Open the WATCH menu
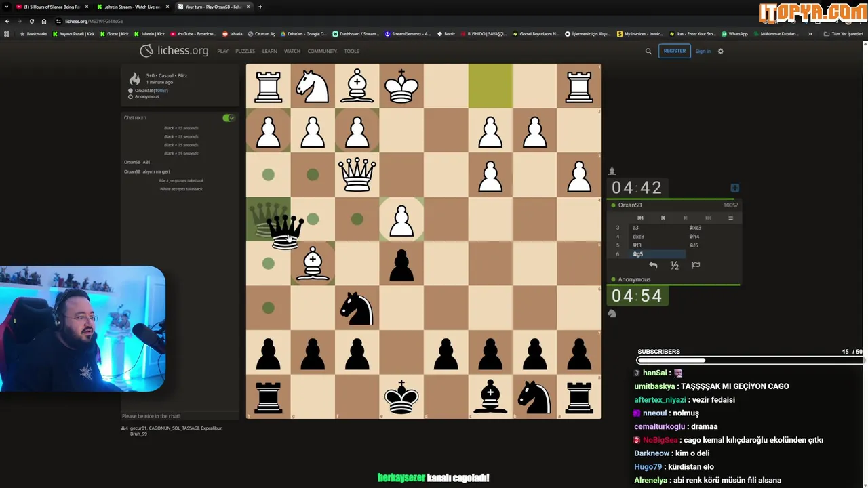The height and width of the screenshot is (488, 868). point(292,51)
